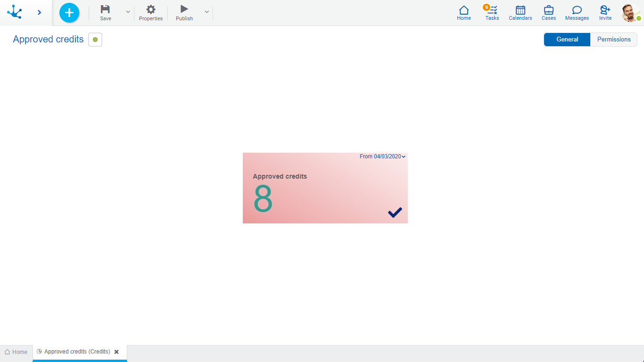
Task: Click the Publish play icon
Action: (184, 9)
